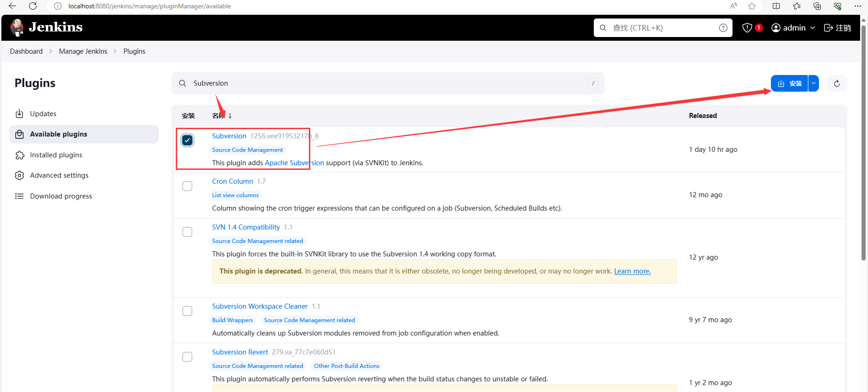Click the red notification badge showing 1
868x392 pixels.
[x=759, y=28]
